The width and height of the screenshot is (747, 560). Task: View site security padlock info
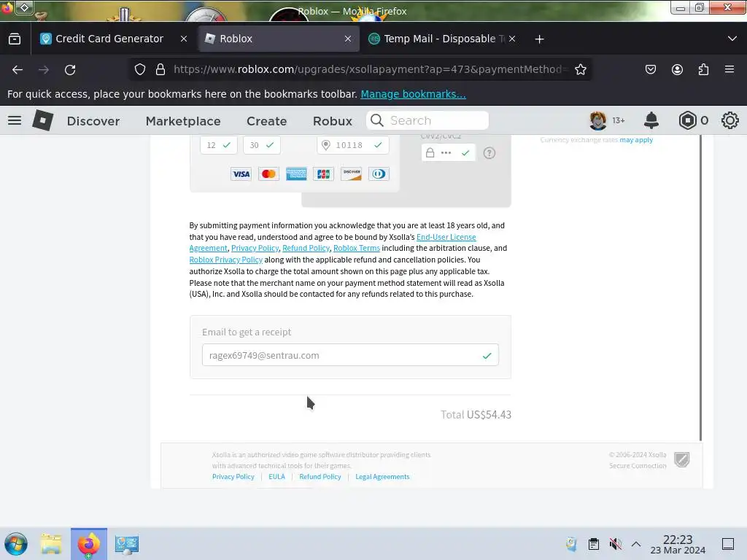(x=160, y=69)
